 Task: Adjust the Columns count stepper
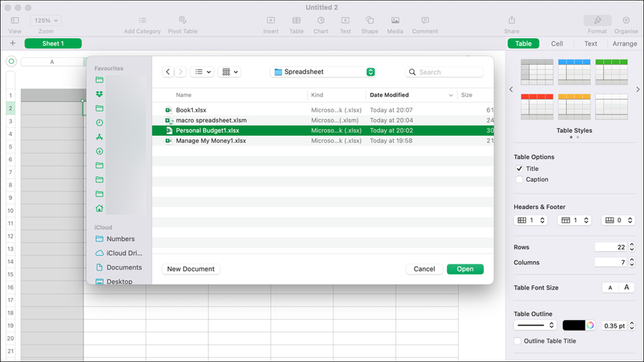coord(632,262)
